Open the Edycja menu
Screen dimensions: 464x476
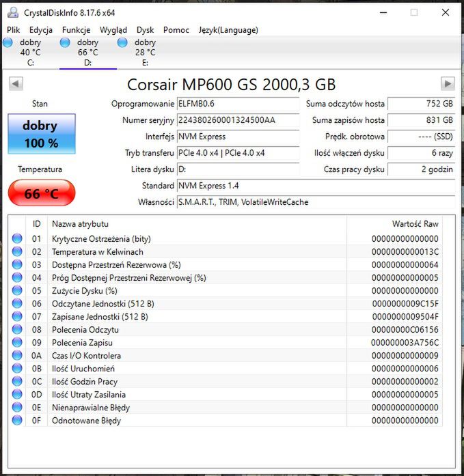[x=41, y=30]
